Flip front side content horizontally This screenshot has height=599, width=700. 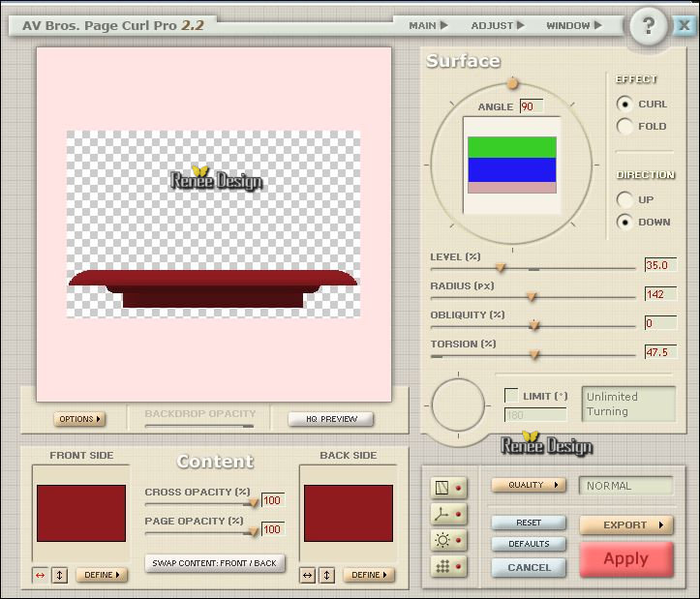pyautogui.click(x=40, y=576)
